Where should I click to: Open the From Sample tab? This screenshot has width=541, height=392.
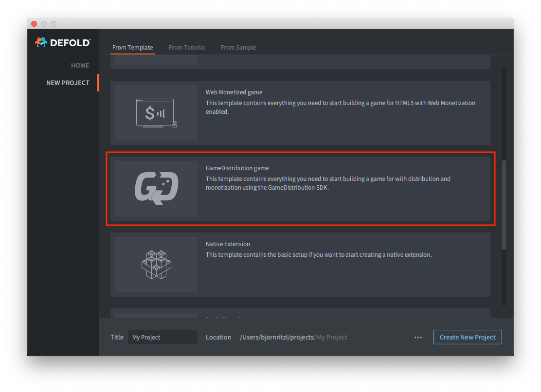(238, 47)
